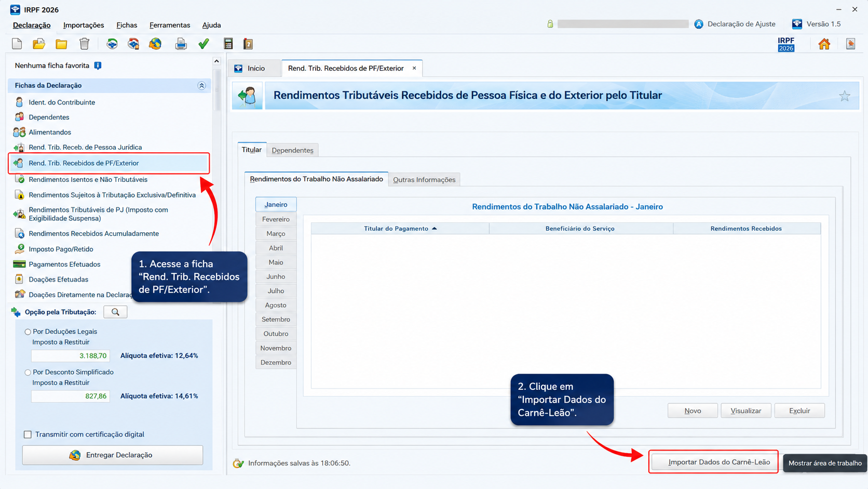Switch to the Dependentes tab

292,150
